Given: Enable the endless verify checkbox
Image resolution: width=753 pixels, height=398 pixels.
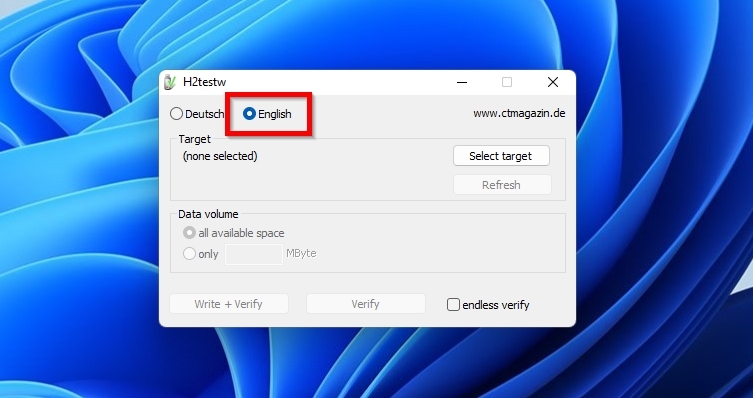Looking at the screenshot, I should (x=453, y=305).
